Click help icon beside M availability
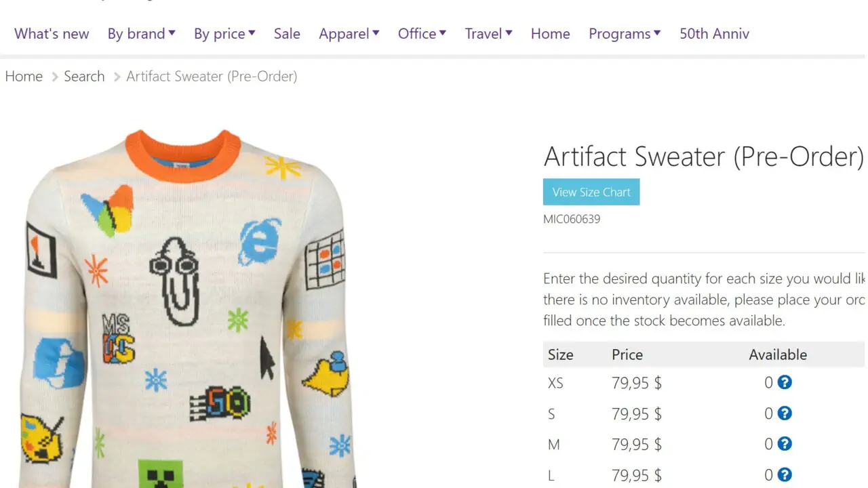 coord(785,444)
